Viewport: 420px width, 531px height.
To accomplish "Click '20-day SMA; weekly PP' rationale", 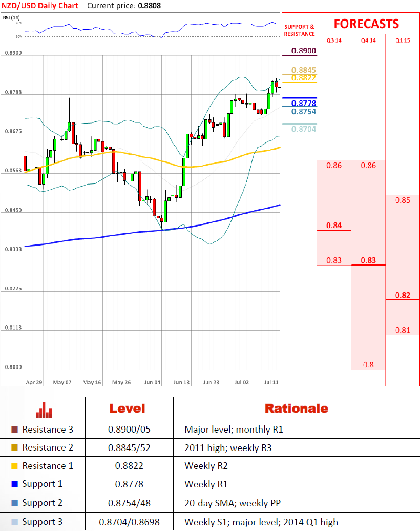I will [233, 503].
